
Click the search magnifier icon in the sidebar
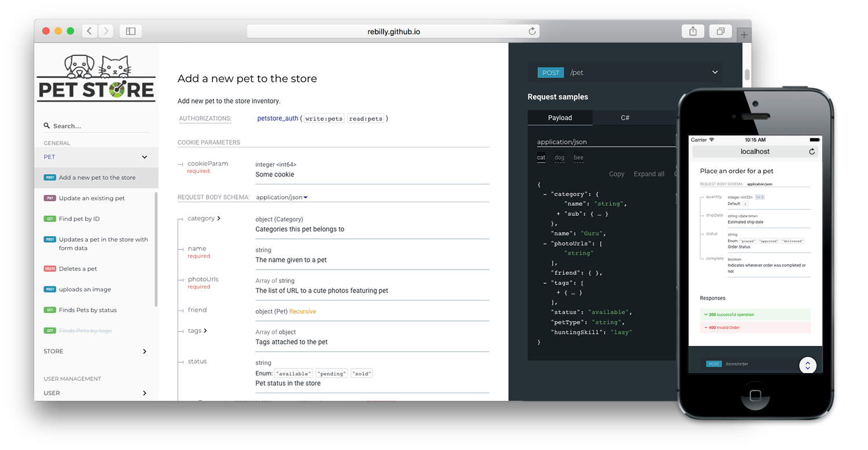46,126
